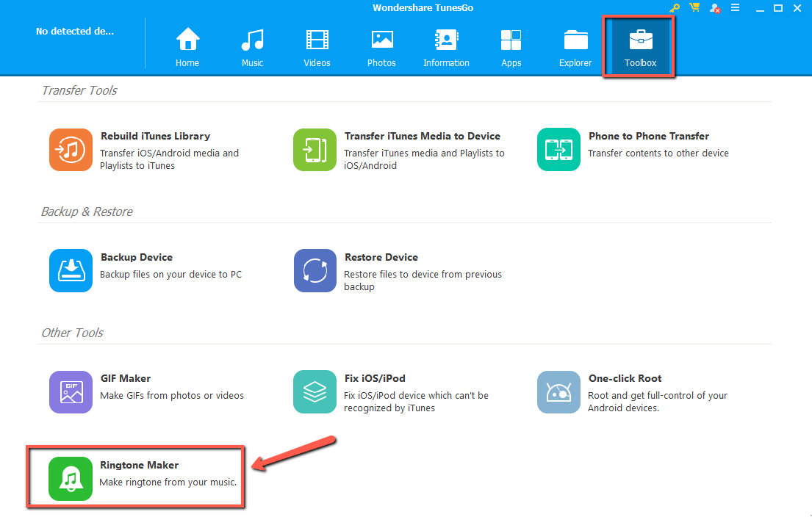Click the One-click Root Android icon
The height and width of the screenshot is (517, 812).
[x=558, y=391]
